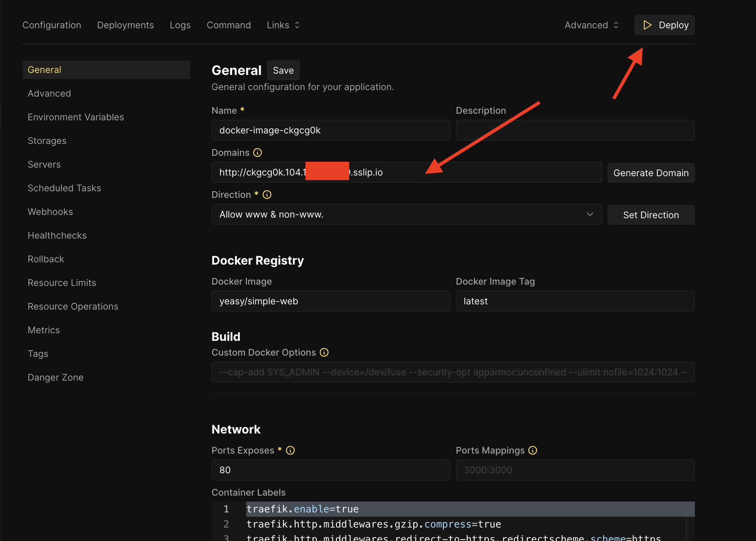
Task: Open Rollback sidebar item
Action: pyautogui.click(x=46, y=259)
